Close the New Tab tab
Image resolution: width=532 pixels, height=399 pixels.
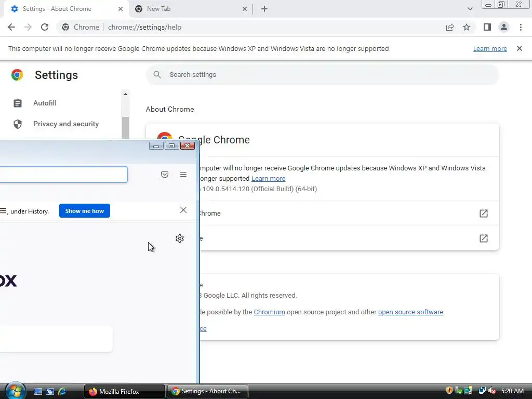245,9
